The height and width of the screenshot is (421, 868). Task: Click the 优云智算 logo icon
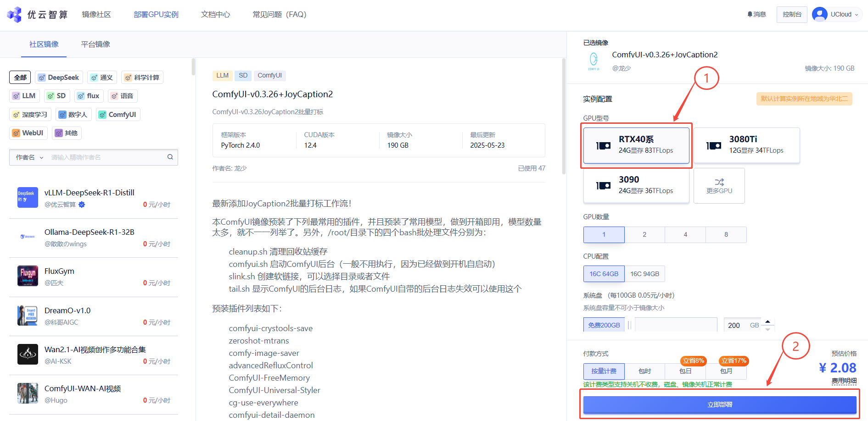(14, 15)
